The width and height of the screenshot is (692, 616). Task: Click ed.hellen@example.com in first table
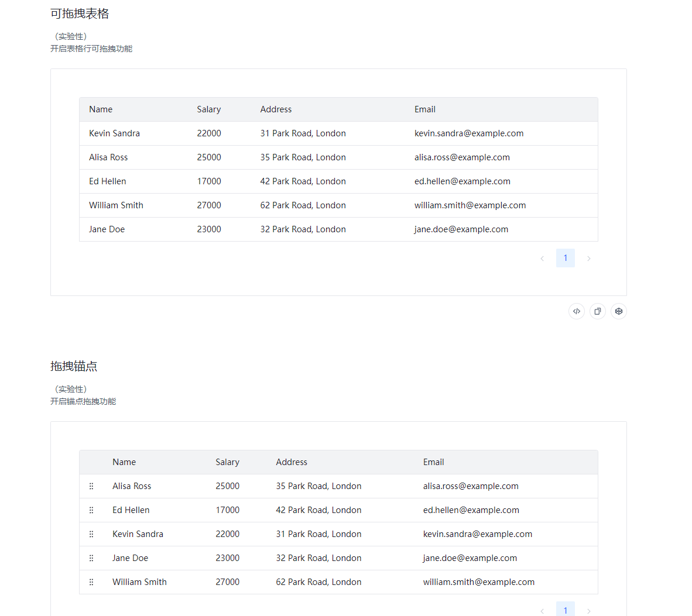(x=463, y=181)
